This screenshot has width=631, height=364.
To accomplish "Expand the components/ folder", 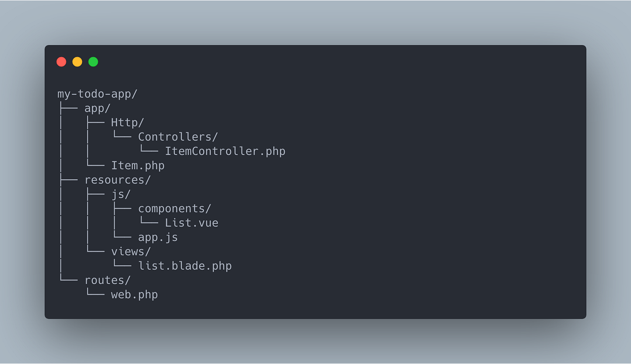I will click(174, 209).
